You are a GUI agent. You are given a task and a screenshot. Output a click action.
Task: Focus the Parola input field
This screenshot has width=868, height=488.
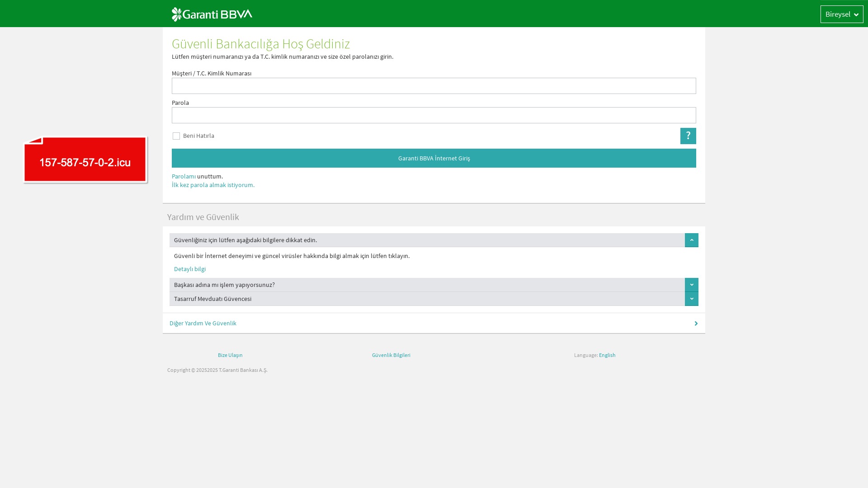click(434, 115)
